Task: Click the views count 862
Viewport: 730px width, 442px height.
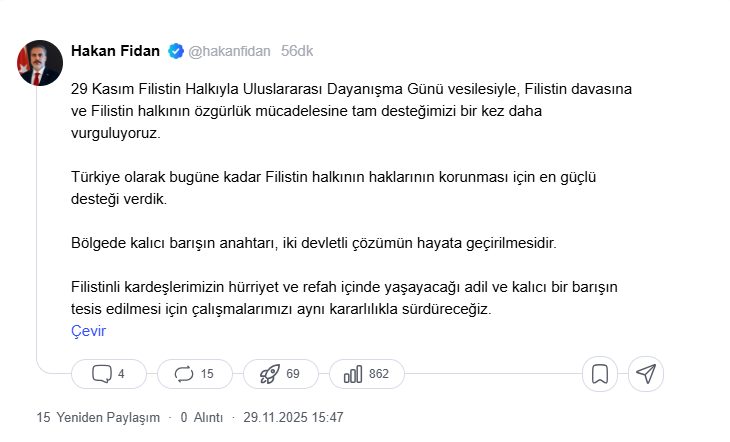Action: click(x=378, y=374)
